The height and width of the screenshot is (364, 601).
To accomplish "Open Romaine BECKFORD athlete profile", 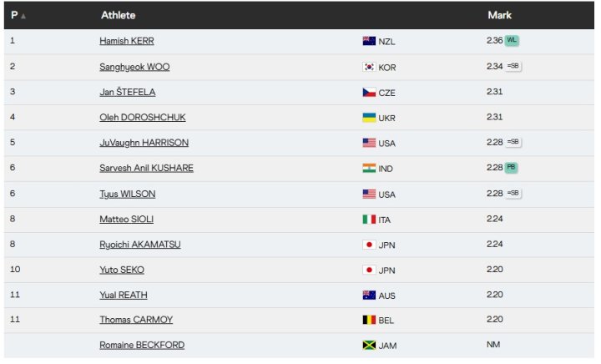I will [142, 346].
